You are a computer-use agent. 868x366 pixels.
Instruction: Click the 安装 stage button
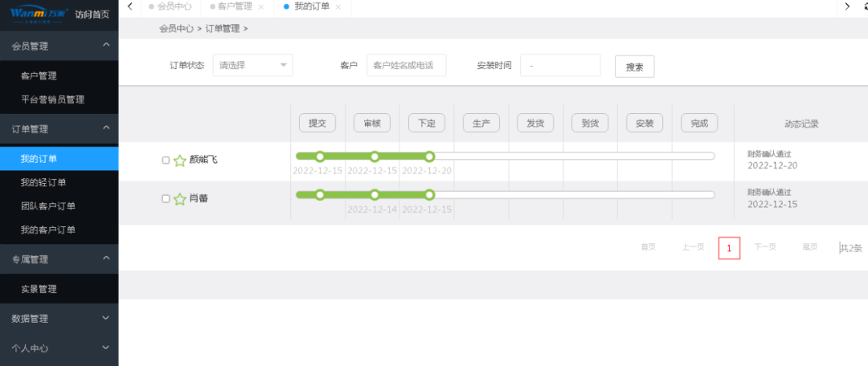pos(645,124)
